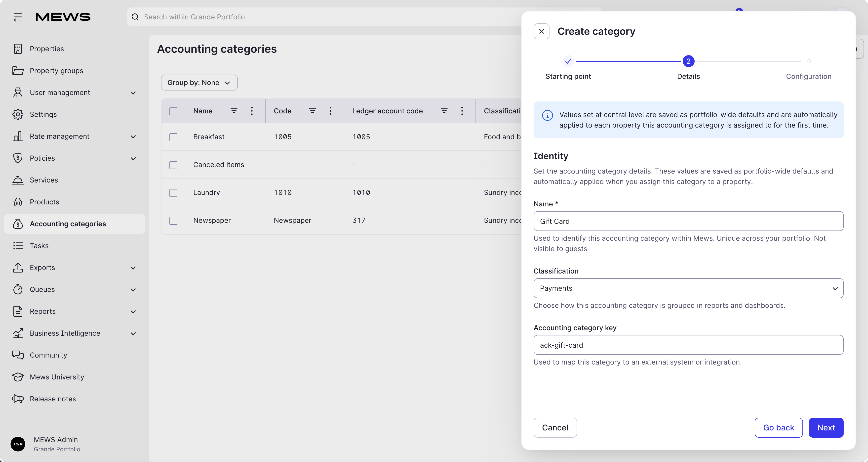Expand the Business Intelligence menu chevron
Viewport: 868px width, 462px height.
pyautogui.click(x=133, y=333)
